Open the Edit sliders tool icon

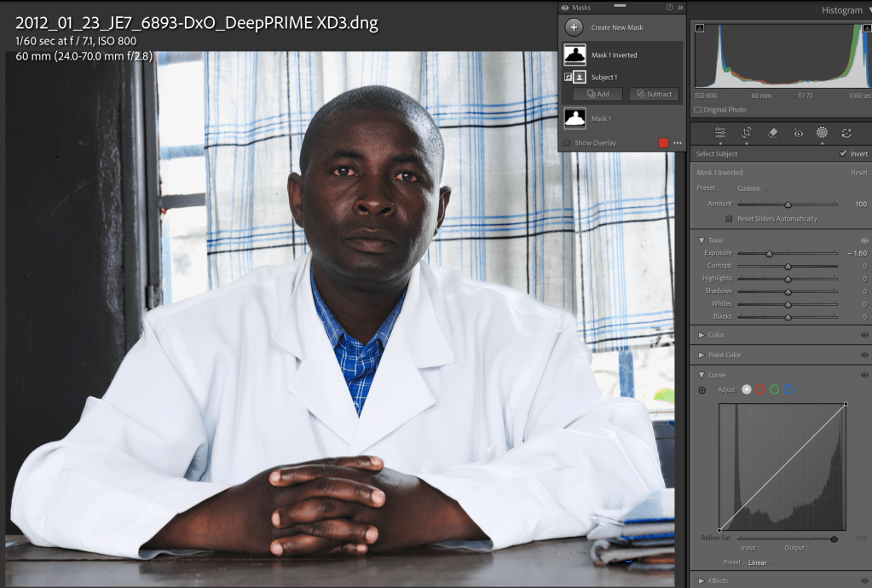tap(720, 133)
